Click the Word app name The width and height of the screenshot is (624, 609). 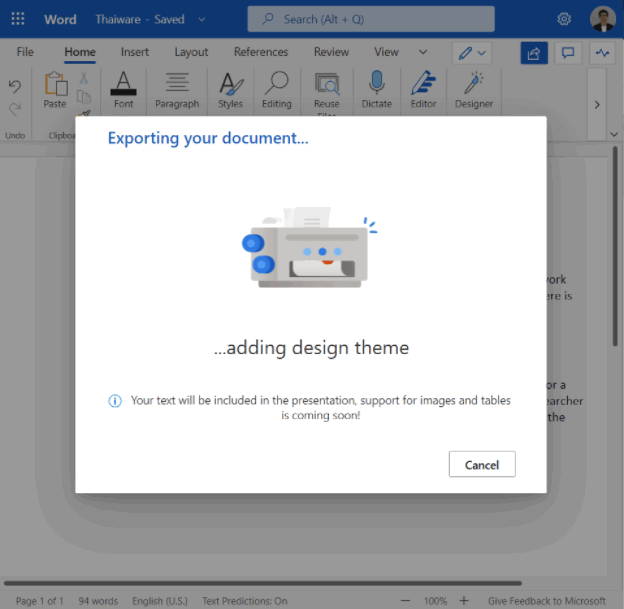pos(60,19)
